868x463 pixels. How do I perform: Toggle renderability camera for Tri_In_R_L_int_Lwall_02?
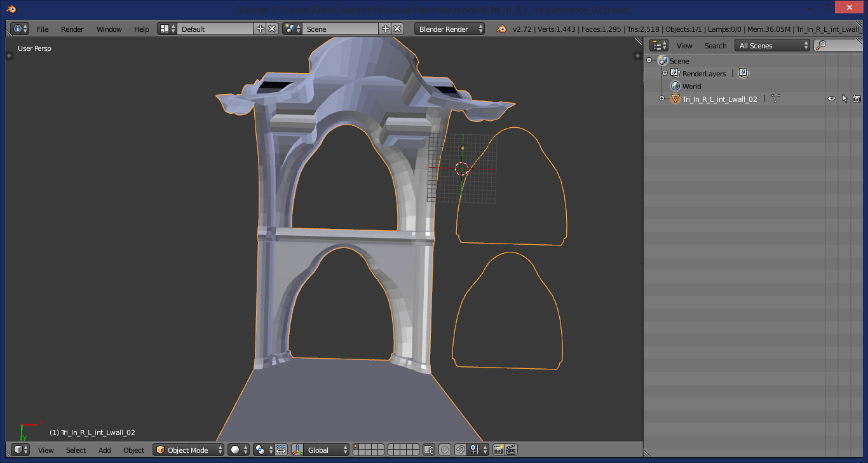point(857,99)
